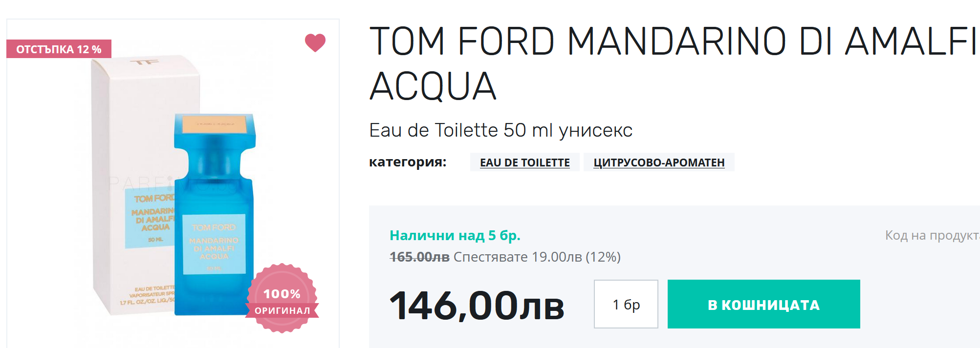Viewport: 980px width, 348px height.
Task: Open the 'EAU DE TOILETTE' category link
Action: pos(524,163)
